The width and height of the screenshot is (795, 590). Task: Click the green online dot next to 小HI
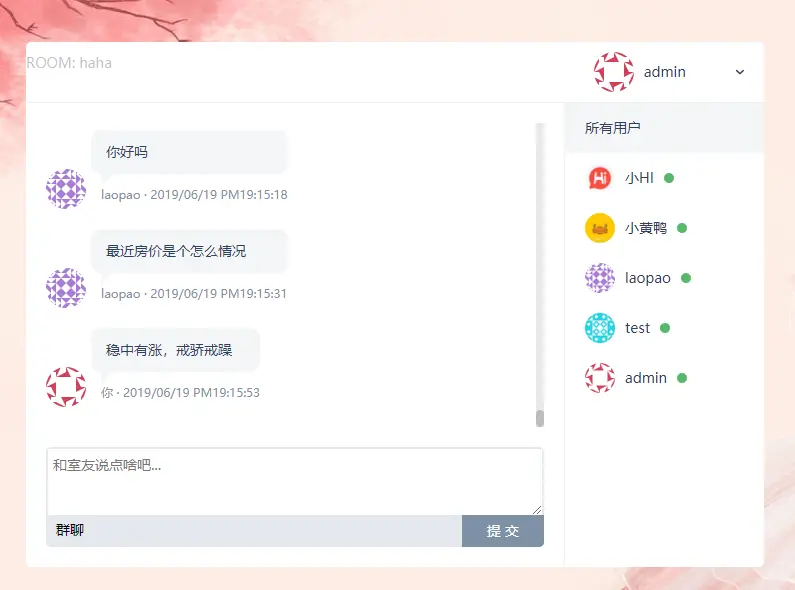[x=669, y=178]
